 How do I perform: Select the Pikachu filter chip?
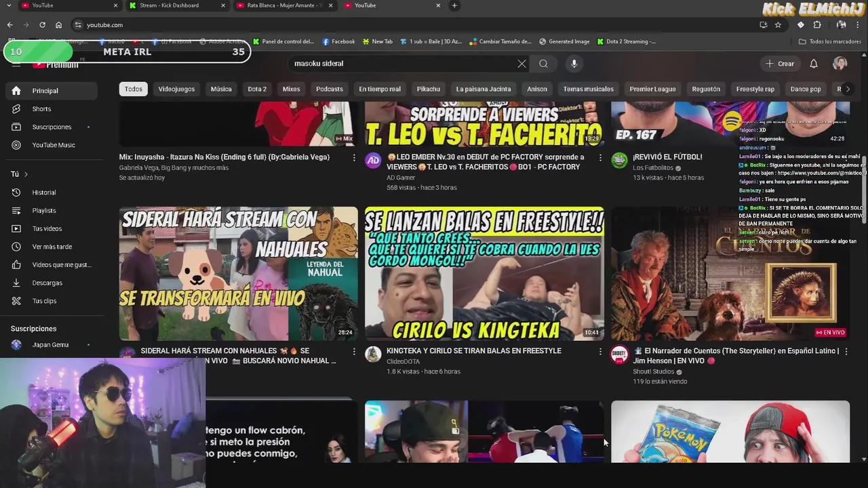pyautogui.click(x=429, y=89)
